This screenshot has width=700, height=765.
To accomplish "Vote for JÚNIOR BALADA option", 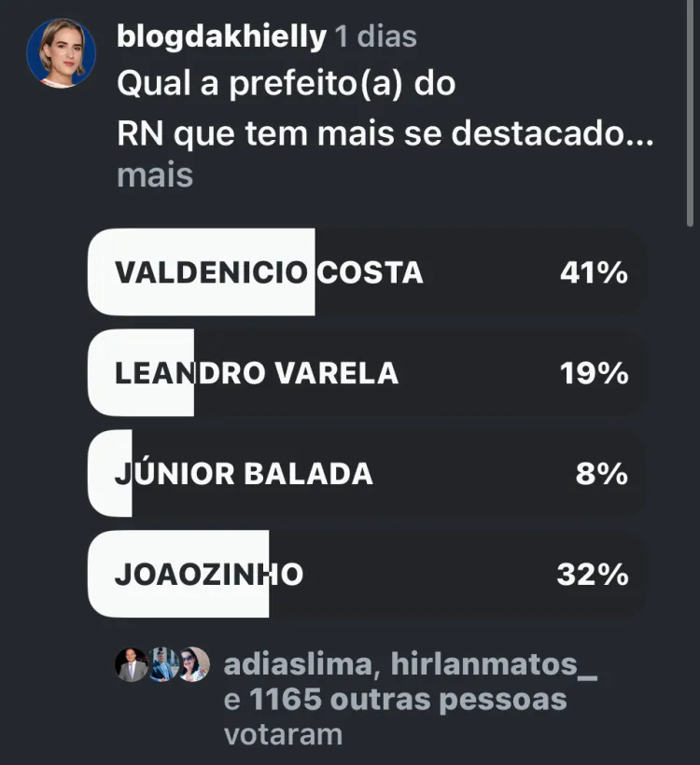I will (x=368, y=473).
